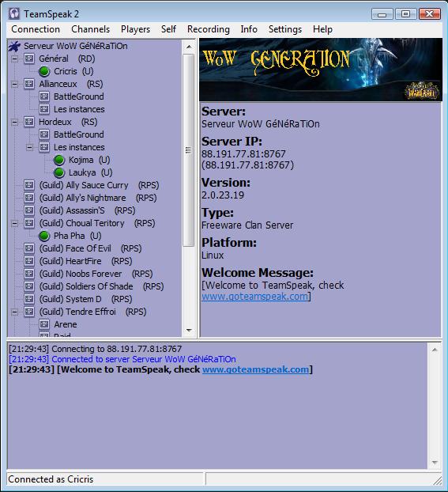Select '(Guild) HeartFire' channel text
The height and width of the screenshot is (492, 448).
(70, 261)
